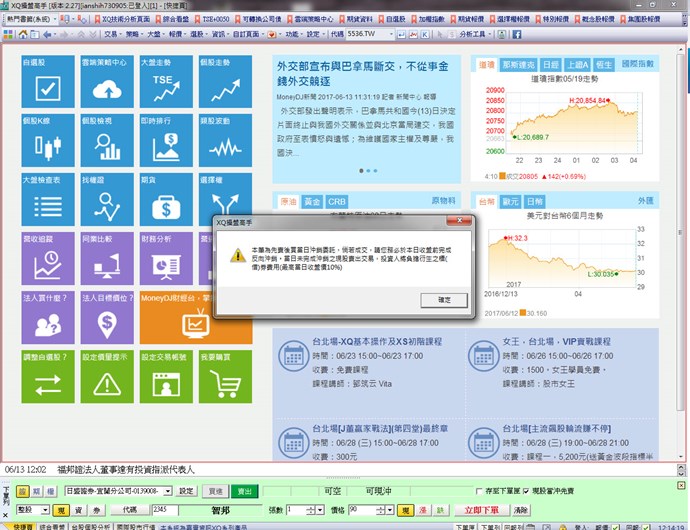Switch to the 歐元 currency tab

510,202
